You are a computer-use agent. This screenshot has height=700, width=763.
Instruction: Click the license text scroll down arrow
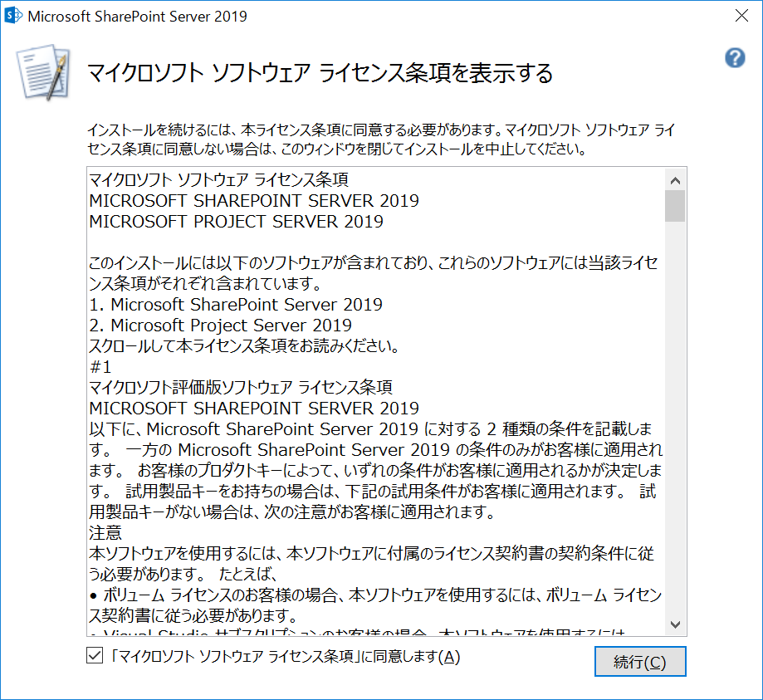[675, 624]
